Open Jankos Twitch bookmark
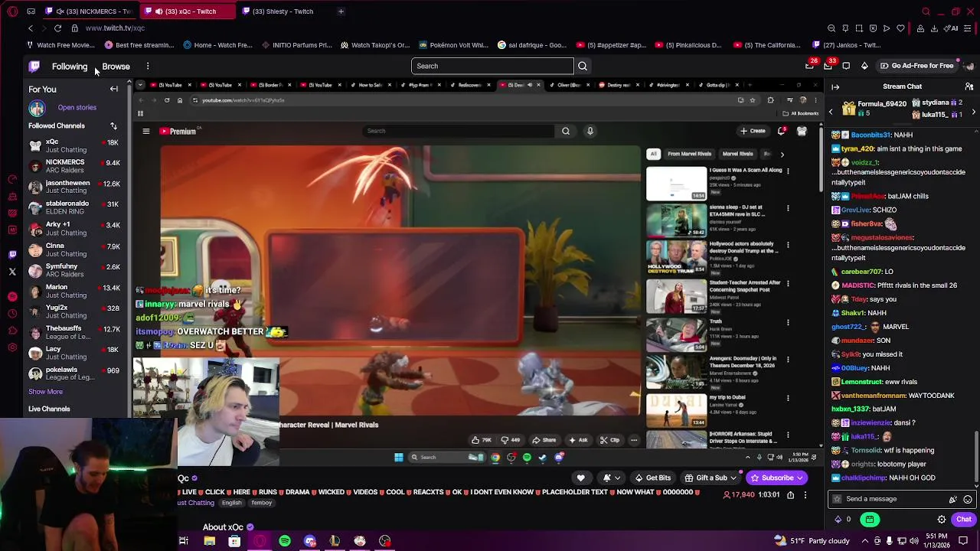 tap(846, 45)
